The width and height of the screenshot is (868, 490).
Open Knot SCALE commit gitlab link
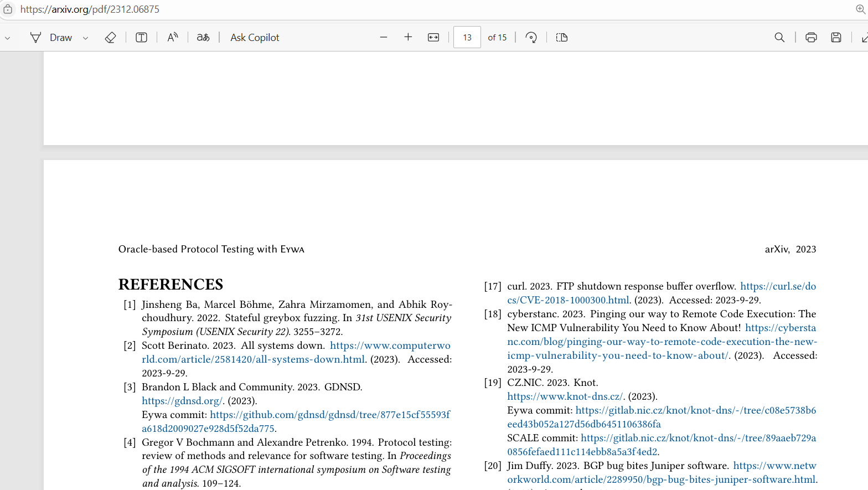(662, 445)
